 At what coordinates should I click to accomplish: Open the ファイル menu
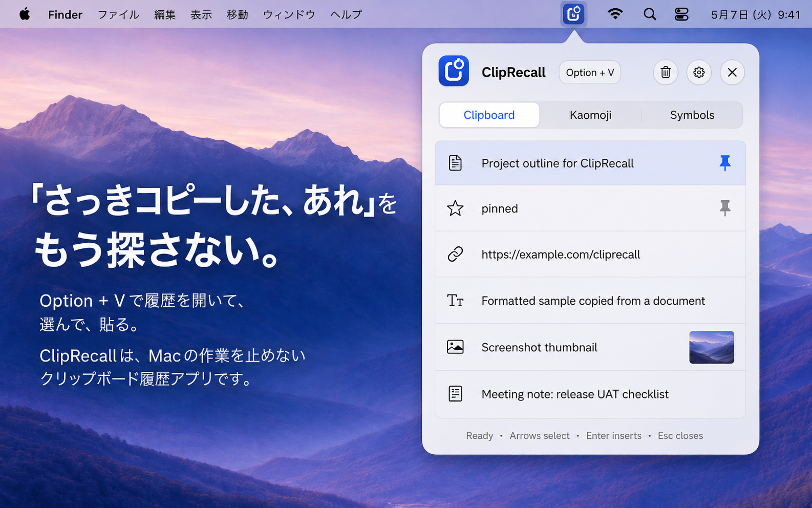(118, 15)
